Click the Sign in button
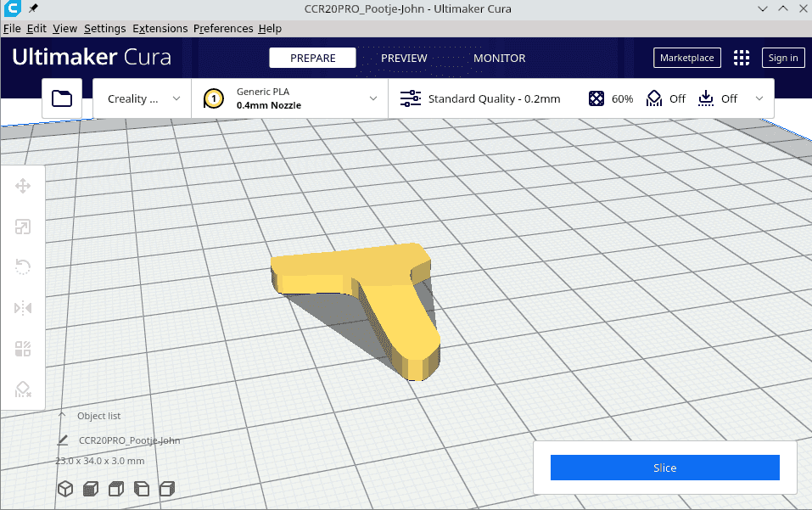The height and width of the screenshot is (510, 812). coord(783,58)
